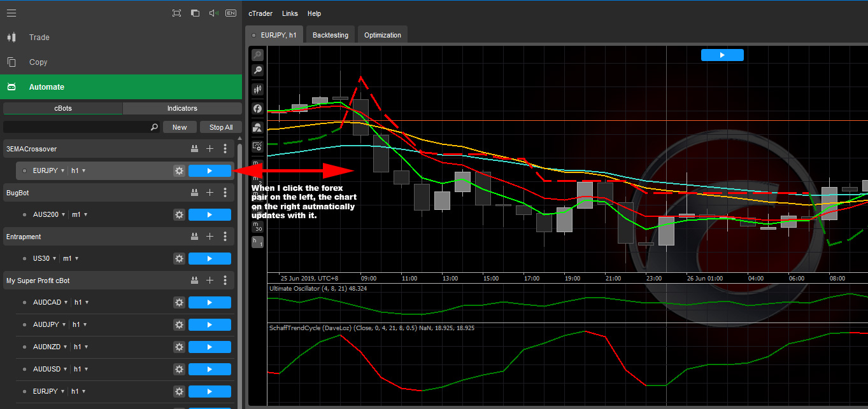The height and width of the screenshot is (409, 868).
Task: Open the m1 timeframe dropdown beside US30
Action: pos(70,258)
